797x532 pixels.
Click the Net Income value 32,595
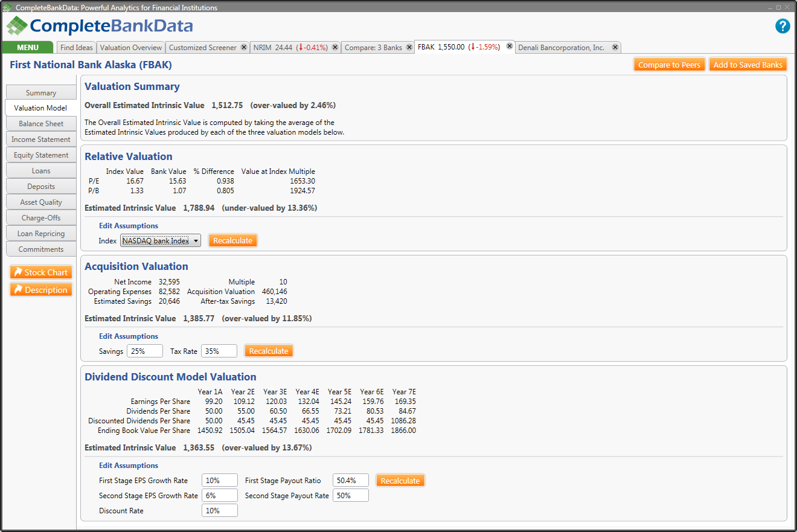pos(169,282)
